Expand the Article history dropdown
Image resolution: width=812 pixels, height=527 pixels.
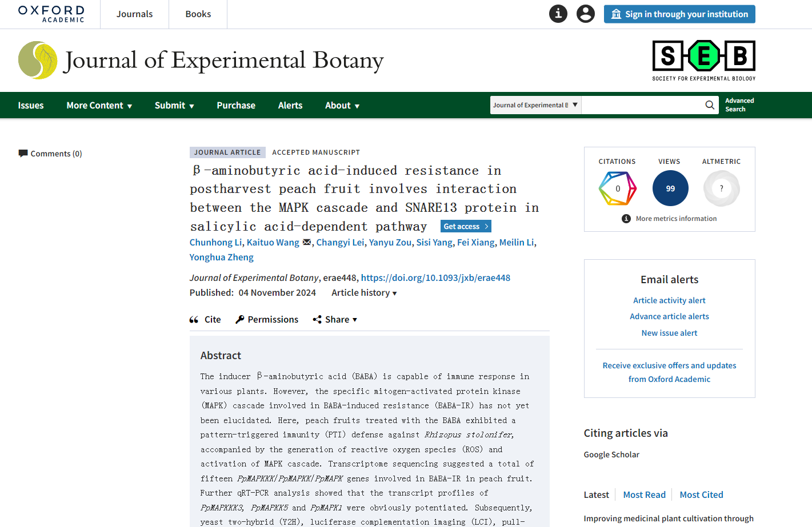[364, 293]
